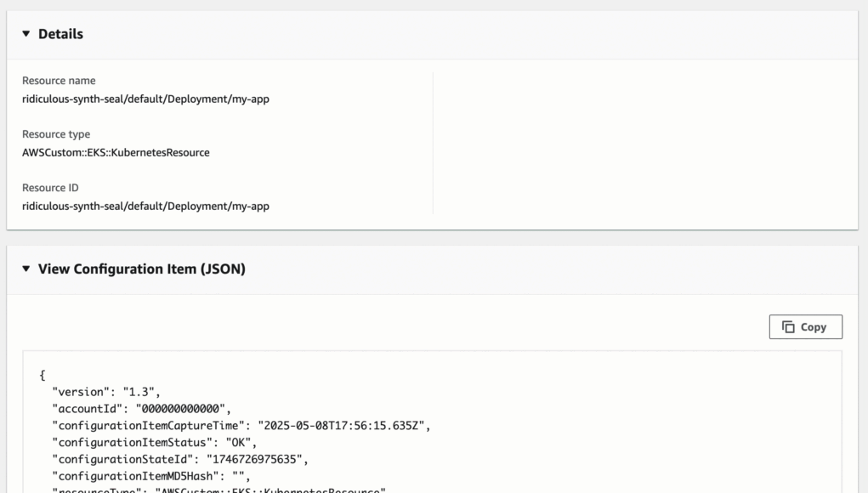Click the Resource type label
This screenshot has width=868, height=493.
(x=56, y=134)
